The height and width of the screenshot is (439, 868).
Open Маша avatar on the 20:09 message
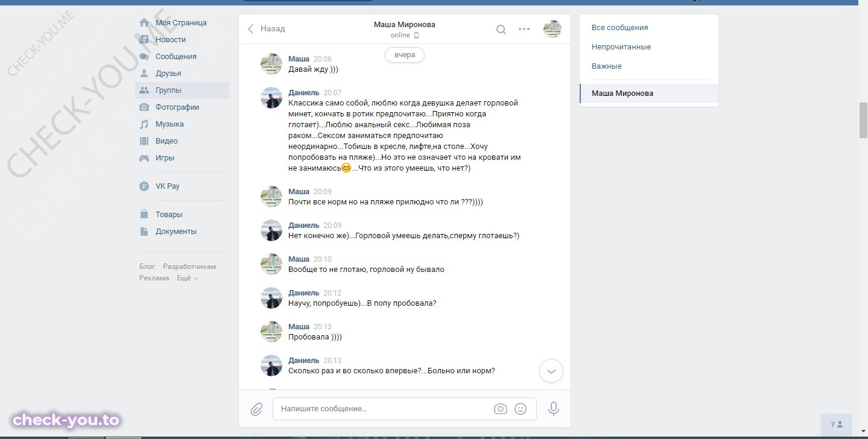[271, 197]
